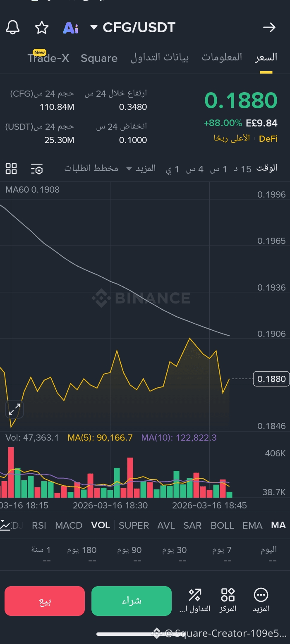Tap the +88.00% change figure
This screenshot has height=644, width=290.
pos(223,123)
